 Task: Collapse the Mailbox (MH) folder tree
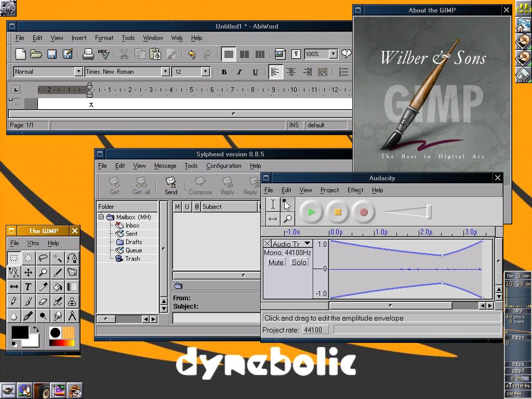click(x=101, y=217)
